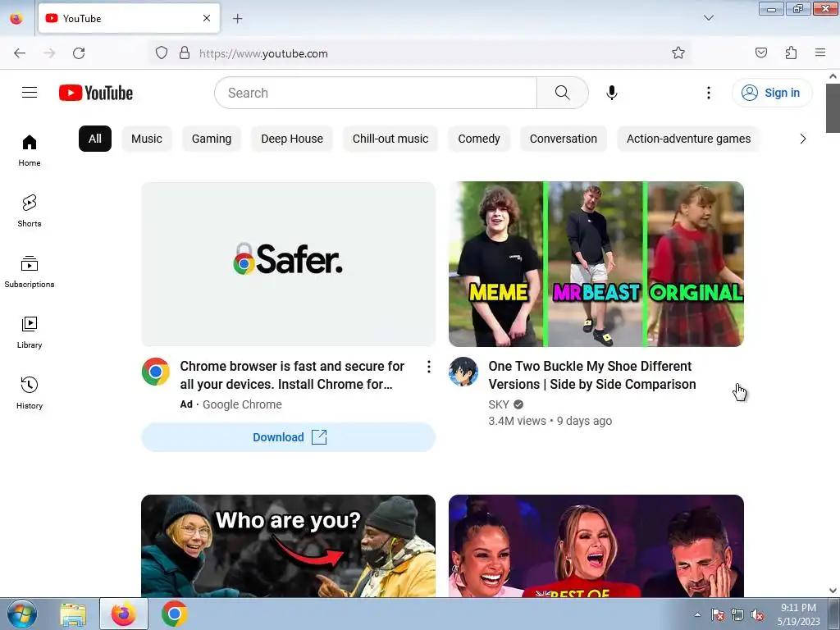Screen dimensions: 840x630
Task: Click the Action Center flag icon
Action: (717, 614)
